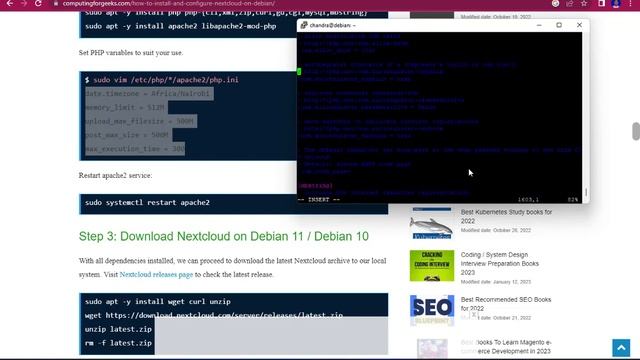Toggle the browser side panel icon
Image resolution: width=640 pixels, height=360 pixels.
click(x=601, y=3)
